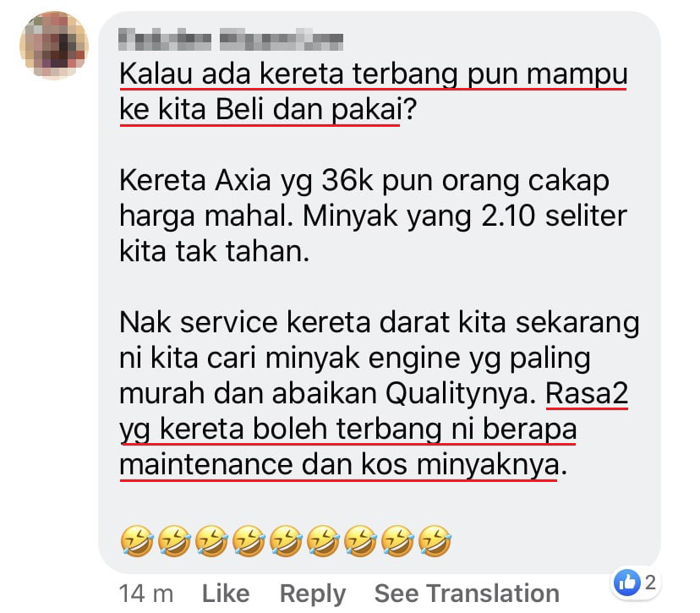Viewport: 700px width, 613px height.
Task: Click the eighth laughing emoji
Action: 398,541
